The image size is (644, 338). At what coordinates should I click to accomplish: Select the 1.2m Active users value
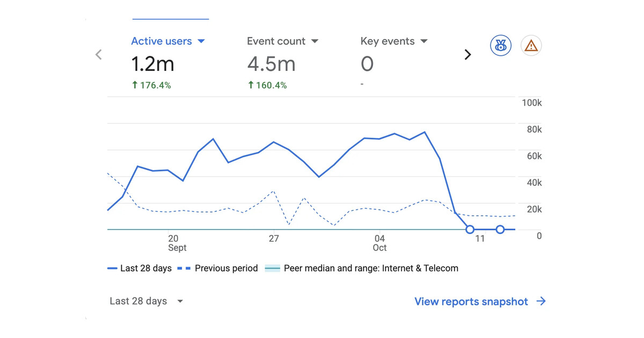[x=153, y=64]
